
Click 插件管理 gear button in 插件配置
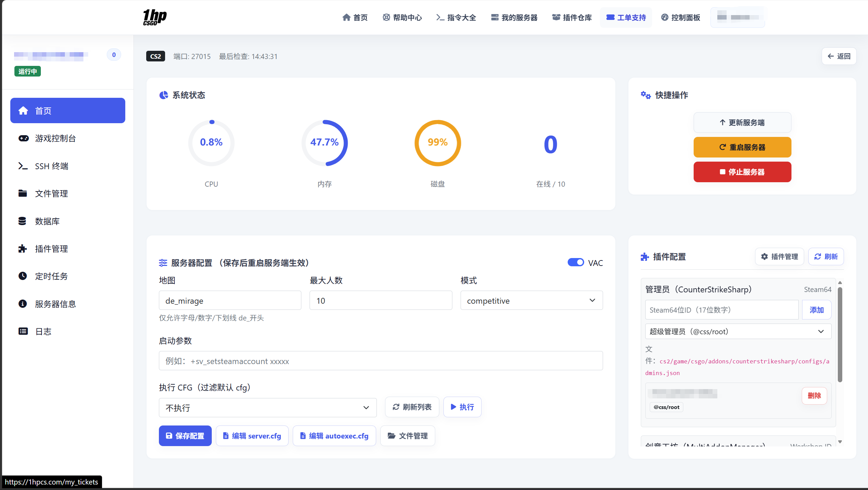click(x=779, y=257)
